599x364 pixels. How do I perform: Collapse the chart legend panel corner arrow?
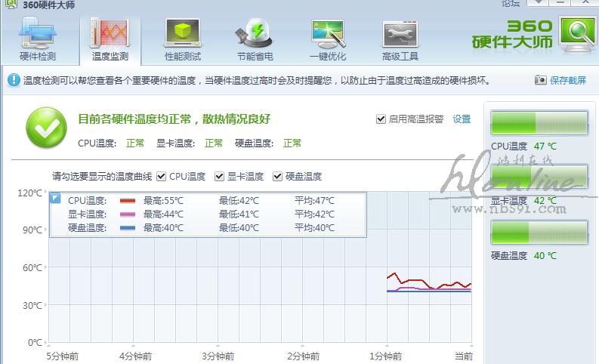[55, 198]
